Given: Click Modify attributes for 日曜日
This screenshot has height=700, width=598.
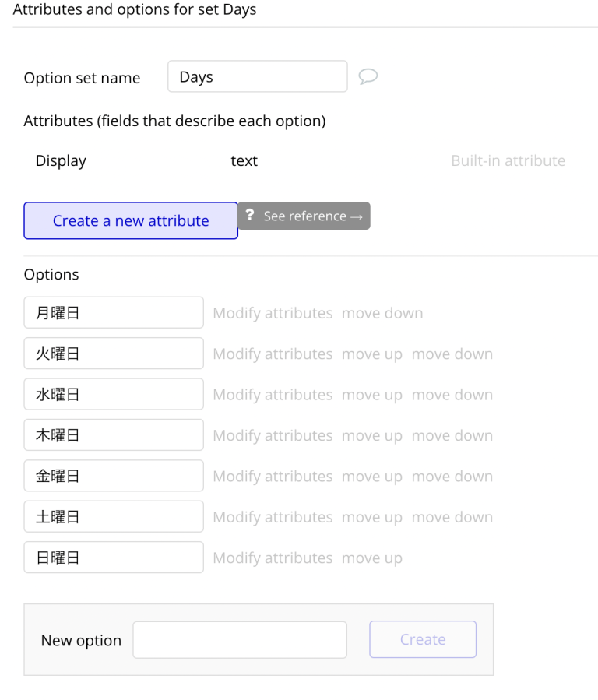Looking at the screenshot, I should [x=273, y=558].
